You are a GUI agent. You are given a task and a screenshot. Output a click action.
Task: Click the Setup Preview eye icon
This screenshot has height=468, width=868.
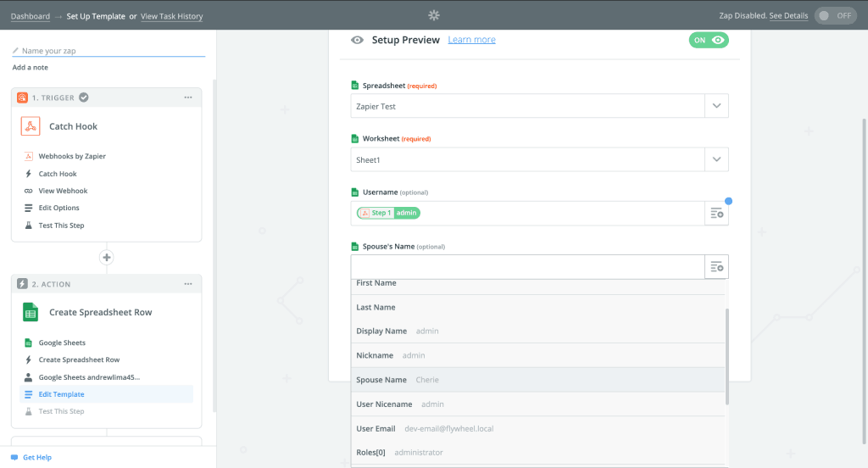pyautogui.click(x=357, y=40)
